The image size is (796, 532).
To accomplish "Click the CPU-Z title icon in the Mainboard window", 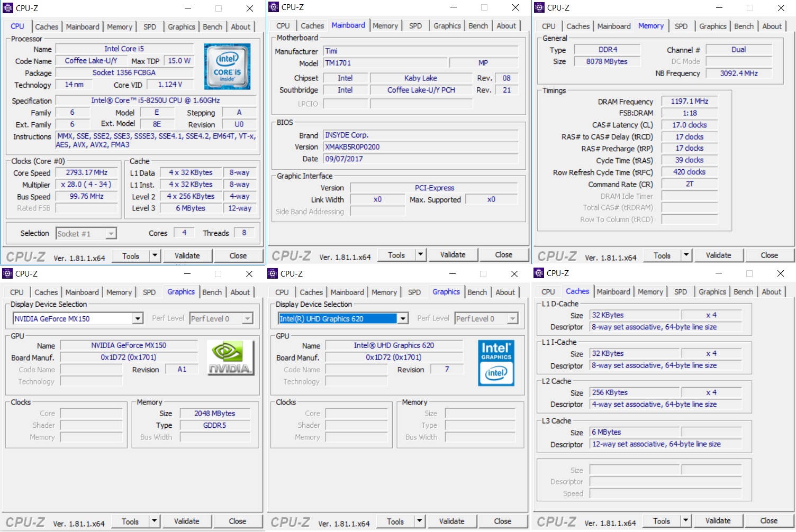I will (x=274, y=7).
